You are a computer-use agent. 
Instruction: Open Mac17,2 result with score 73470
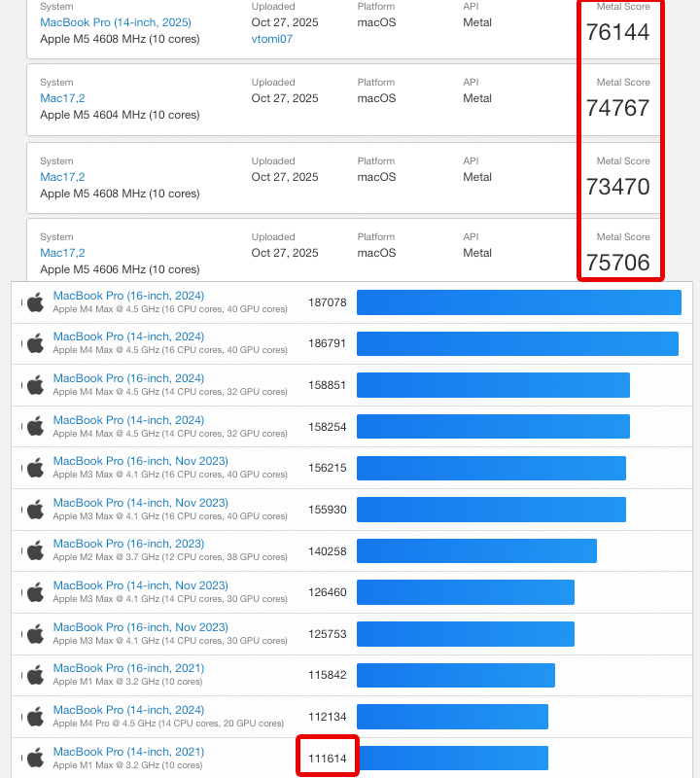(62, 177)
